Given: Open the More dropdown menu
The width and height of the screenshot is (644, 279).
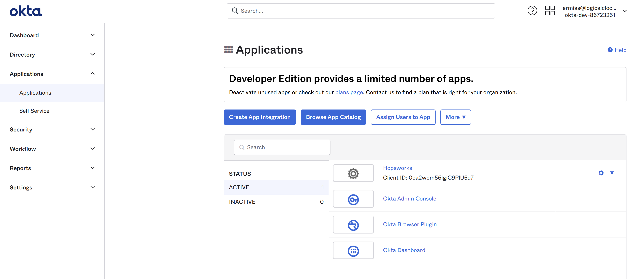Looking at the screenshot, I should pyautogui.click(x=455, y=117).
